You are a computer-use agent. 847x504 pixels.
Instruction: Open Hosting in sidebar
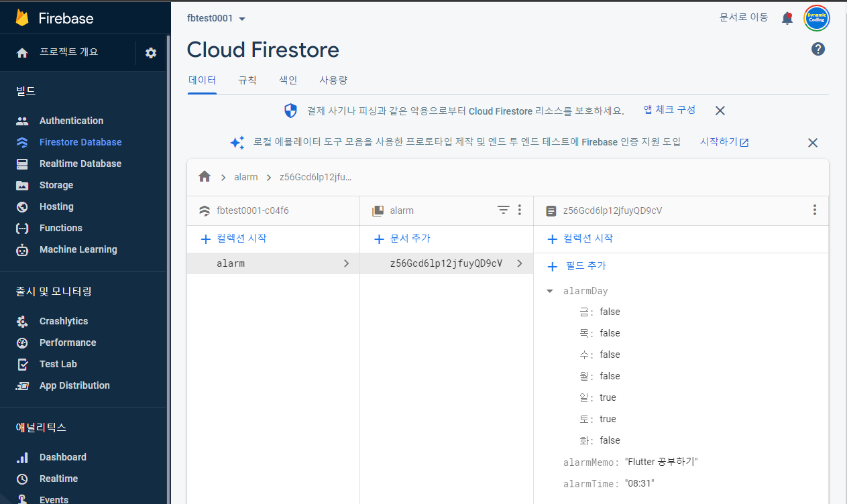56,206
